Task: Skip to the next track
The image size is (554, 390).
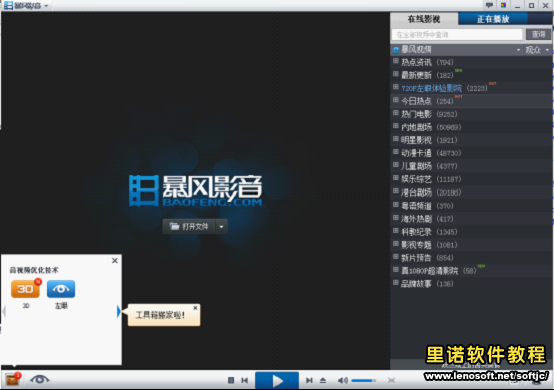Action: pos(309,380)
